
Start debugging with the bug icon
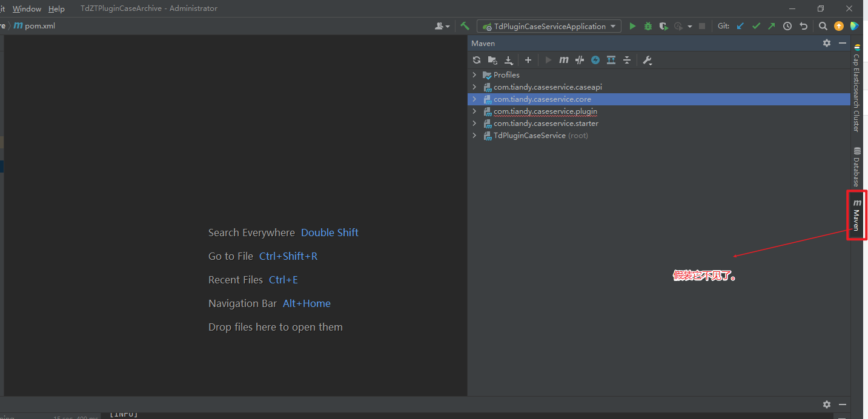(x=648, y=26)
